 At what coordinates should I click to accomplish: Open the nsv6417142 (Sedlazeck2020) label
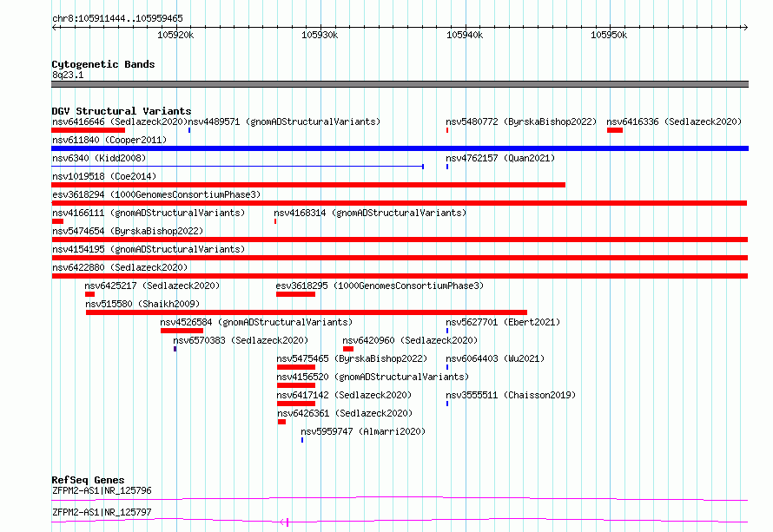pyautogui.click(x=344, y=395)
